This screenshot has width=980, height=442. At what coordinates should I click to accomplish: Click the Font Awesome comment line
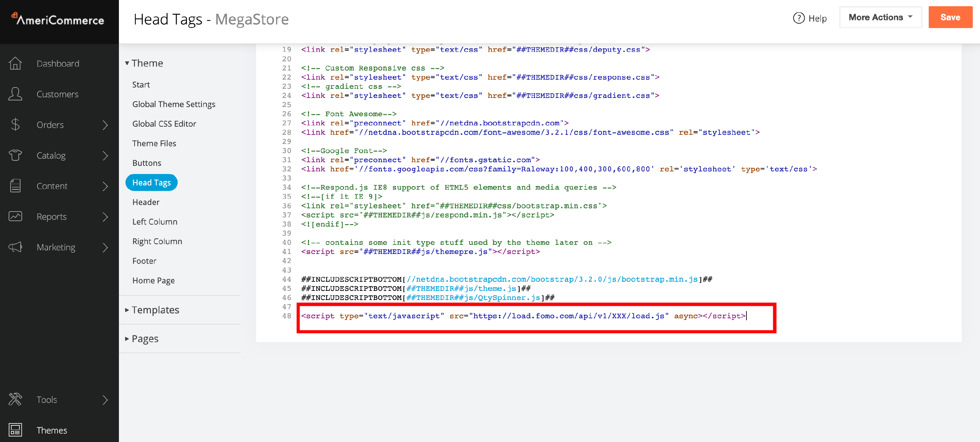click(349, 114)
